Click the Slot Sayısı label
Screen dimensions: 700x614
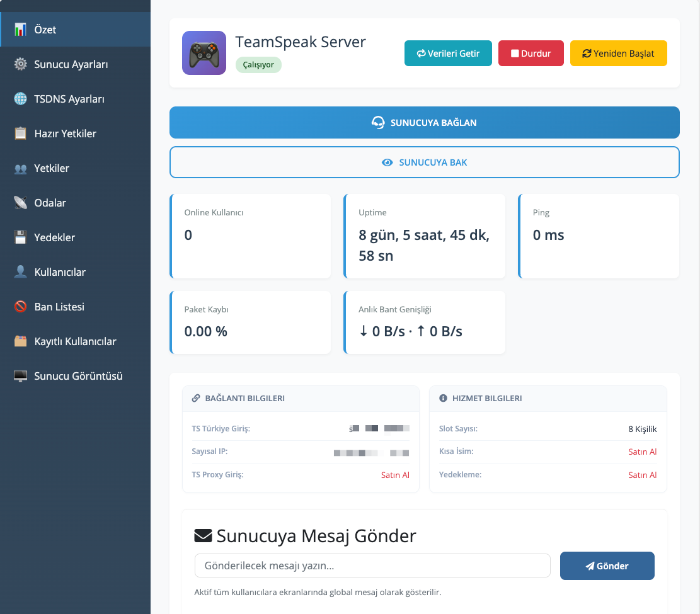tap(458, 428)
